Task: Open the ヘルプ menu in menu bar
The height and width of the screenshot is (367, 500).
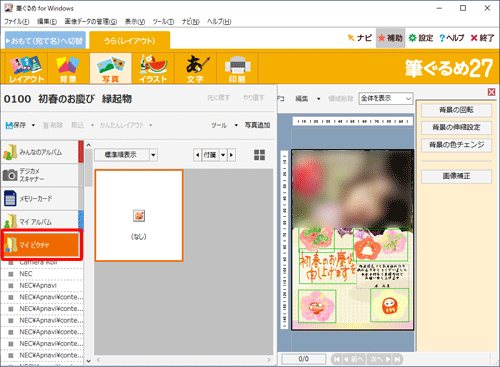Action: [219, 22]
